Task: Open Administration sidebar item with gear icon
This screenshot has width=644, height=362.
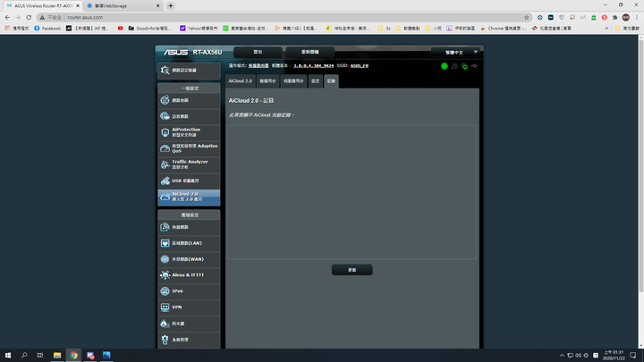Action: click(x=189, y=340)
